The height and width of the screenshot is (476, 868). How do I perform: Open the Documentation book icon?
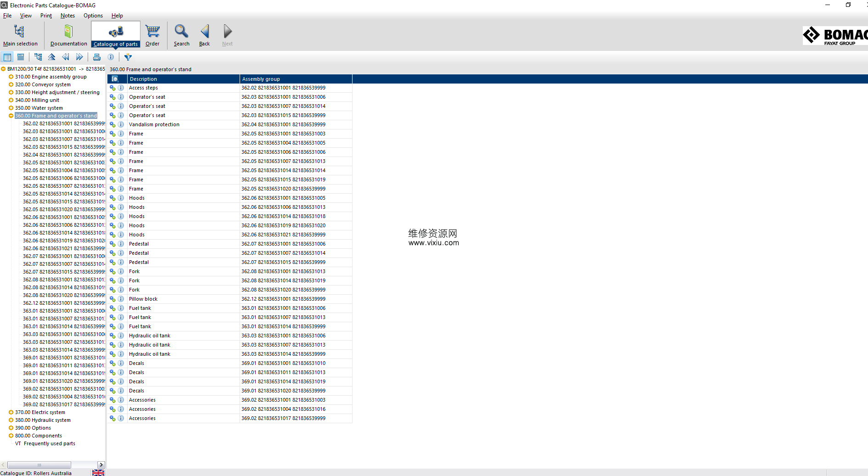click(x=68, y=35)
